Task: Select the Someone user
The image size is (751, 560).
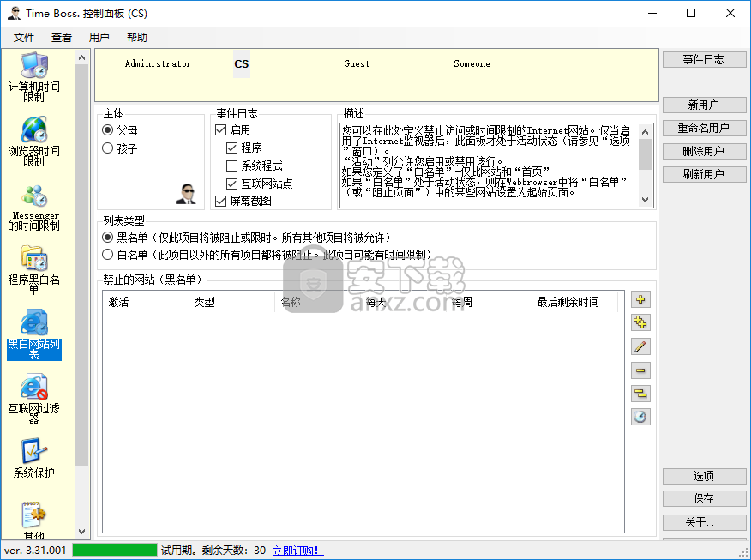Action: click(x=472, y=63)
